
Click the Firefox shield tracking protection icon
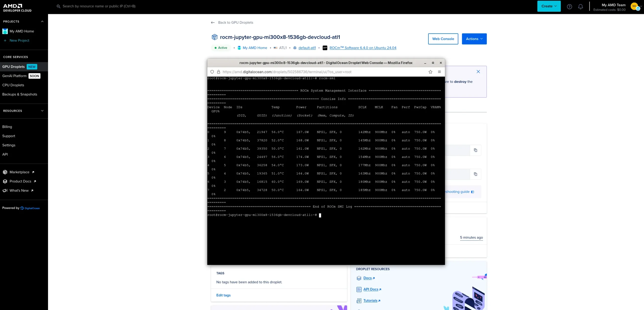click(212, 72)
